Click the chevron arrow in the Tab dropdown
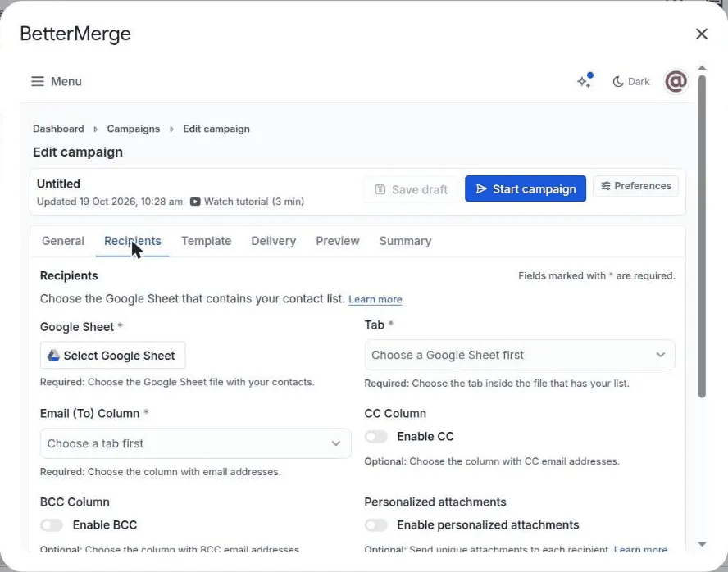Viewport: 728px width, 572px height. (x=660, y=355)
